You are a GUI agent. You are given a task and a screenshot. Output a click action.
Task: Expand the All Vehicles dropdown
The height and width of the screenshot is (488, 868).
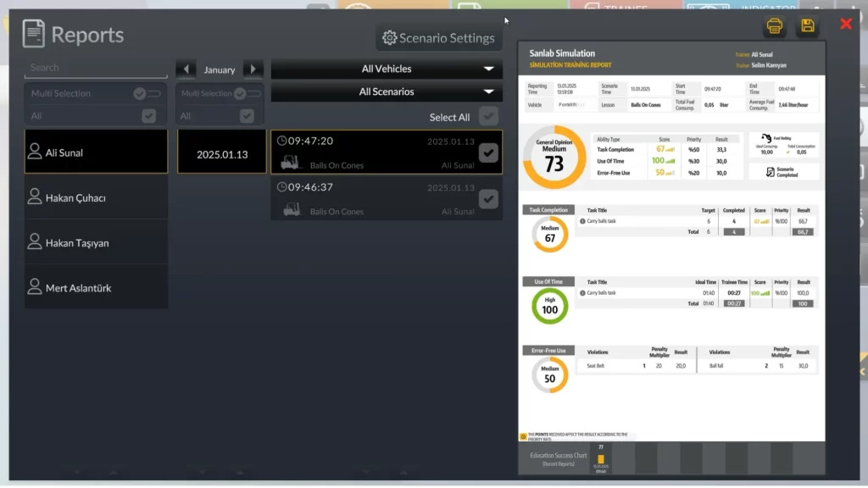point(386,69)
